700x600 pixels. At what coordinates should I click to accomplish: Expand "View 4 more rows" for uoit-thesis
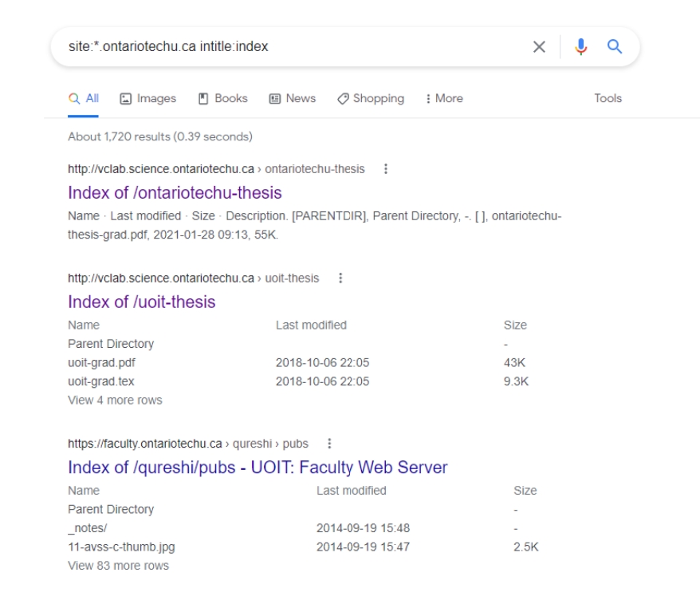[115, 400]
